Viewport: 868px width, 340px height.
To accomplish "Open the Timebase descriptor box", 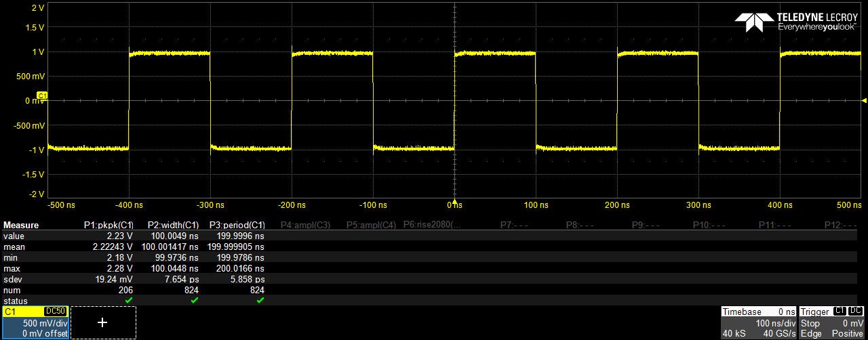I will pyautogui.click(x=758, y=322).
